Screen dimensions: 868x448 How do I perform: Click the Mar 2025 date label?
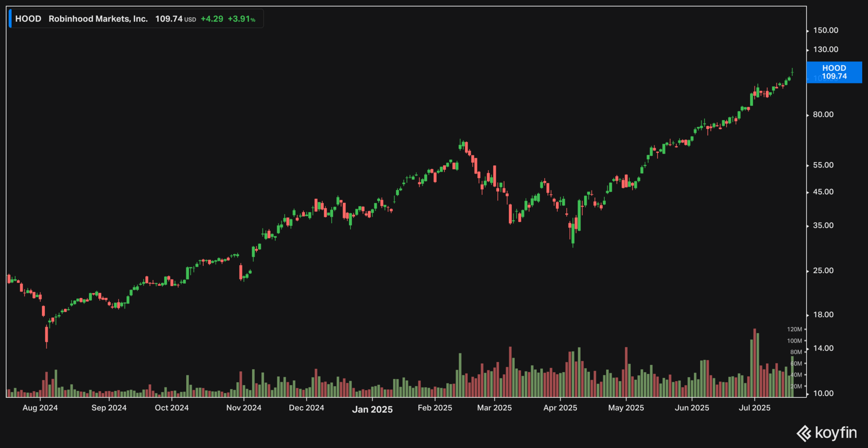click(x=495, y=408)
